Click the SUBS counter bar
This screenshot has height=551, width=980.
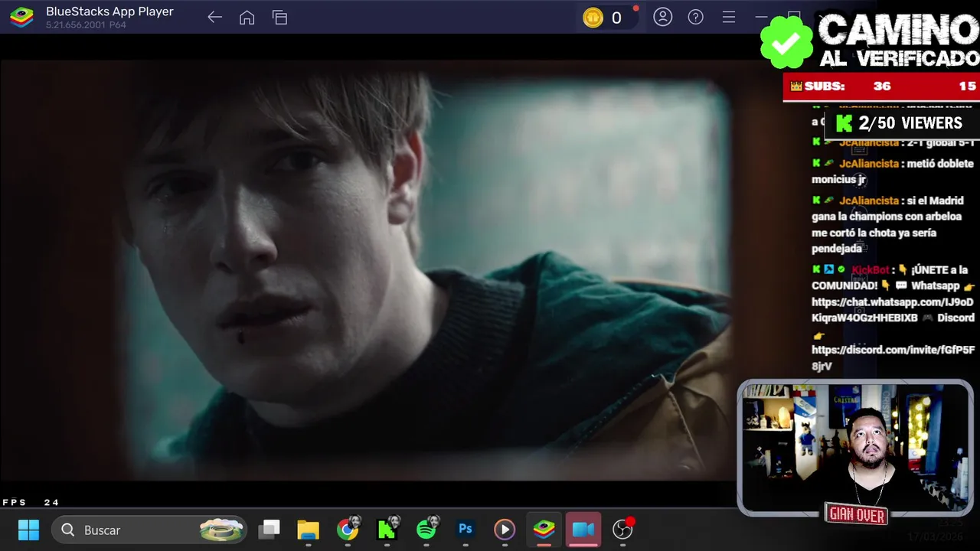coord(881,86)
